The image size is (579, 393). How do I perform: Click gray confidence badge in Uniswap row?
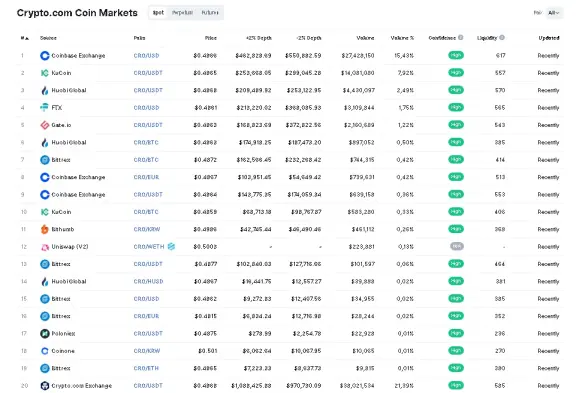(x=457, y=246)
